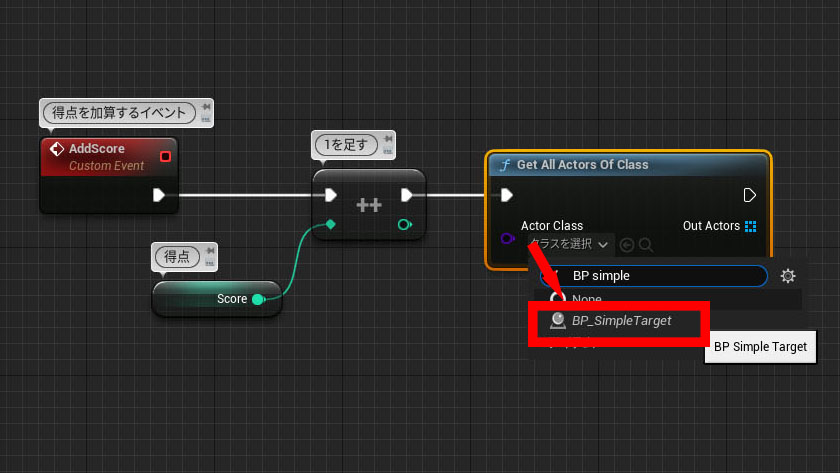Click the use-selected-asset arrow icon
This screenshot has height=473, width=840.
(626, 245)
